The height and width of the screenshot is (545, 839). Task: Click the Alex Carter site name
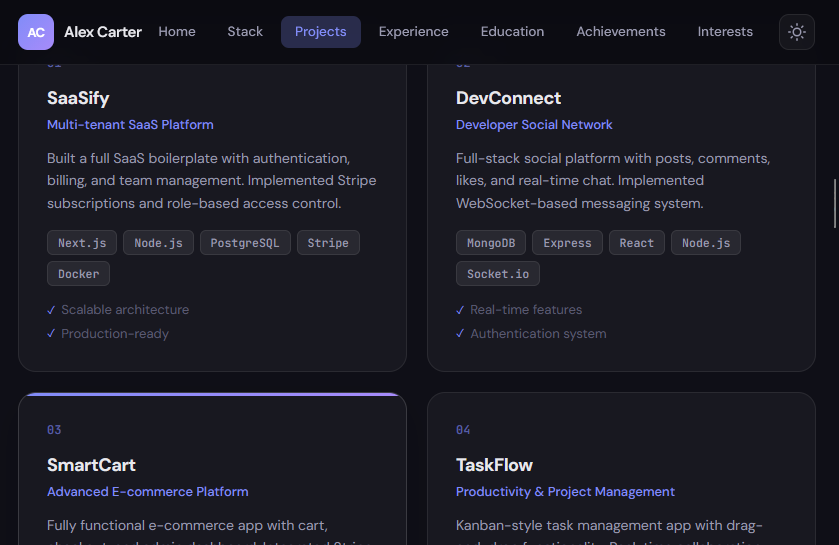click(103, 32)
